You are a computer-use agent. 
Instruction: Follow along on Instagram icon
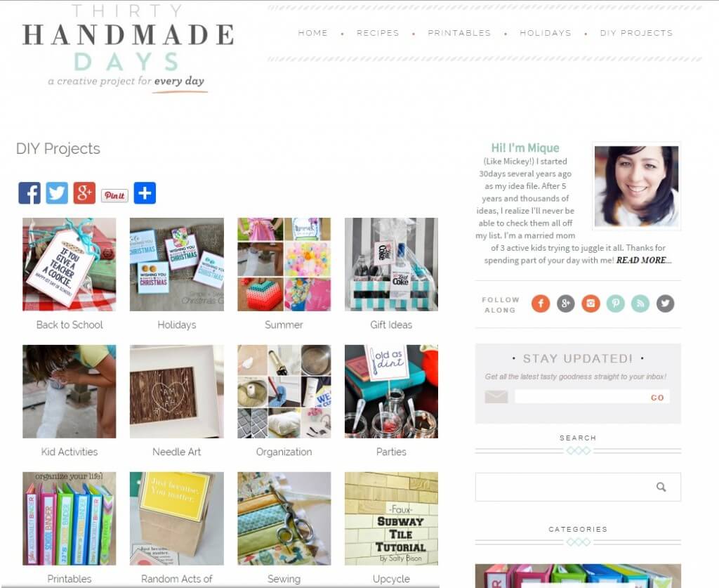point(591,303)
